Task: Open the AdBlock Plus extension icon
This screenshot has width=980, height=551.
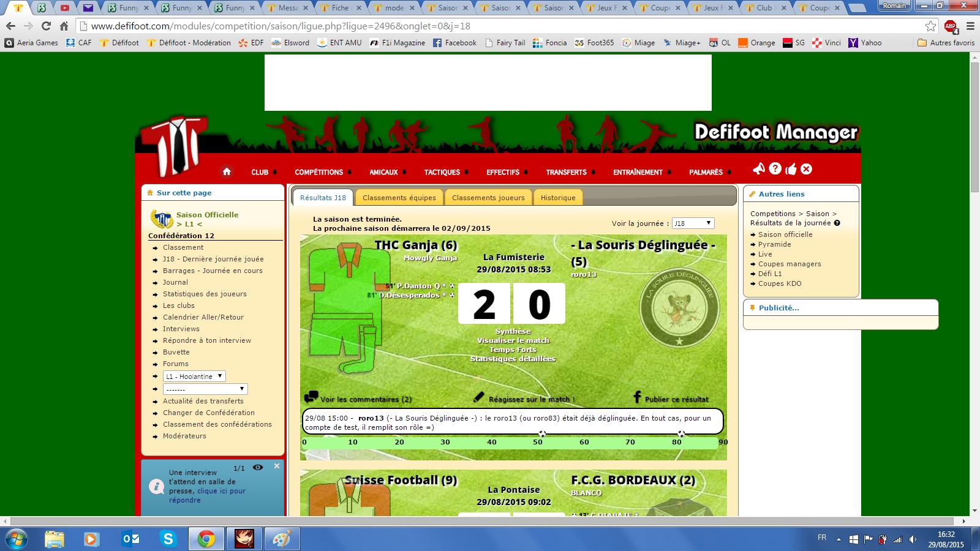Action: [x=951, y=26]
